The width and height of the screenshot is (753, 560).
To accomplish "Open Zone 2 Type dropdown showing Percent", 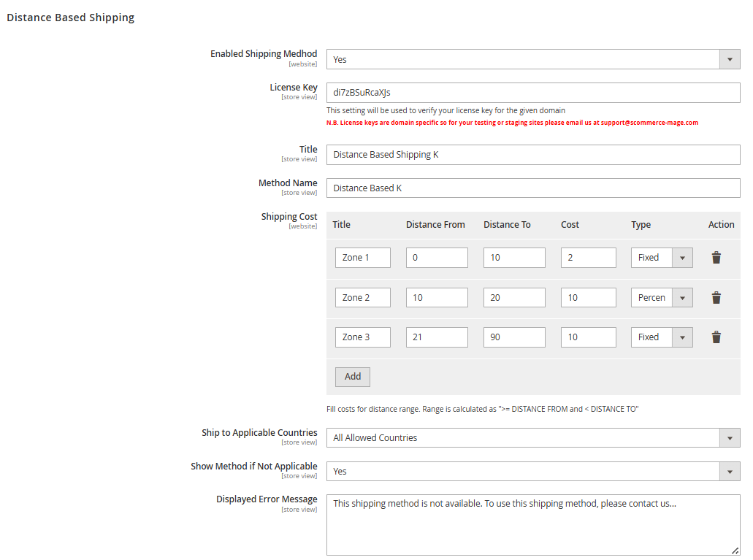I will 661,298.
